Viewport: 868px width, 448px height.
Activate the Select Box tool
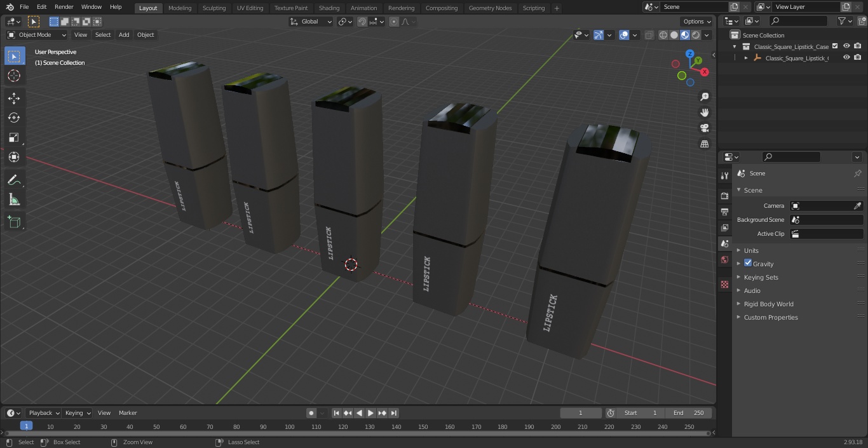(x=14, y=57)
